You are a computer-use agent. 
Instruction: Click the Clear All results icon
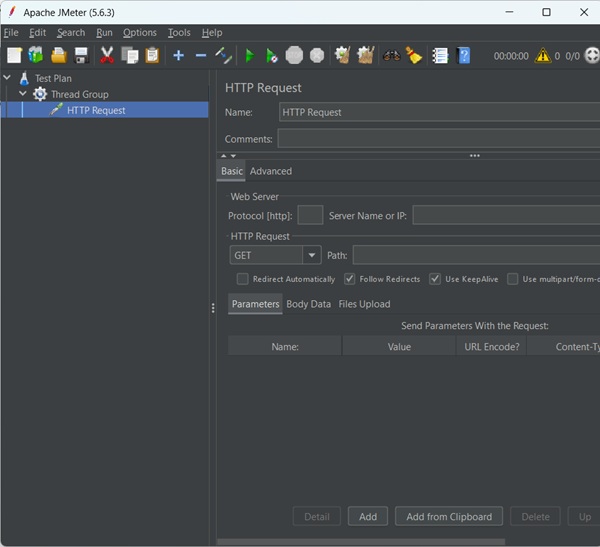coord(365,56)
